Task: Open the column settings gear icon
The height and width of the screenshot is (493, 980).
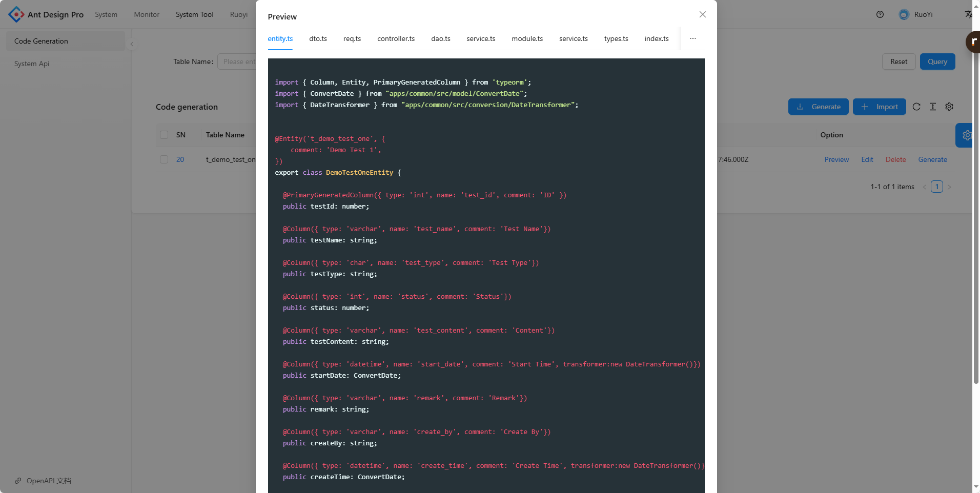Action: click(949, 107)
